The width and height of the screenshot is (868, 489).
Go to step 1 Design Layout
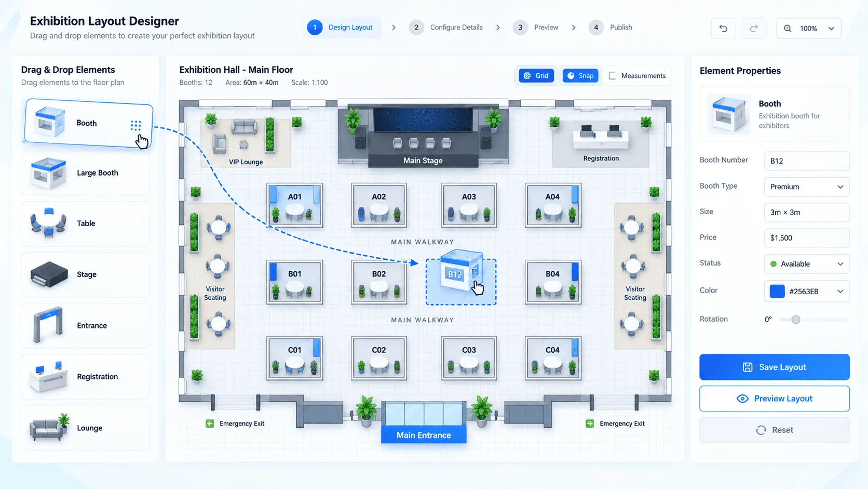pos(342,27)
